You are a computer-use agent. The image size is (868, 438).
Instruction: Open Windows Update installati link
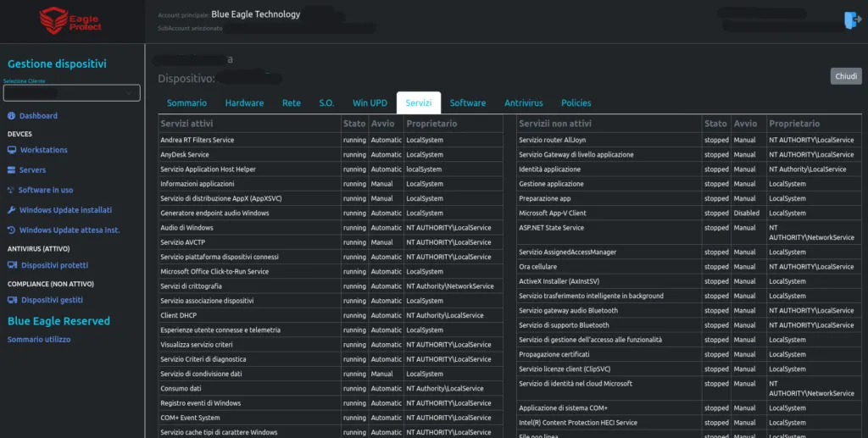tap(65, 210)
